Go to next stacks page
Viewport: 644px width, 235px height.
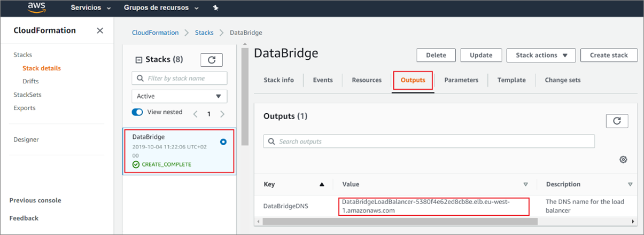(x=222, y=114)
